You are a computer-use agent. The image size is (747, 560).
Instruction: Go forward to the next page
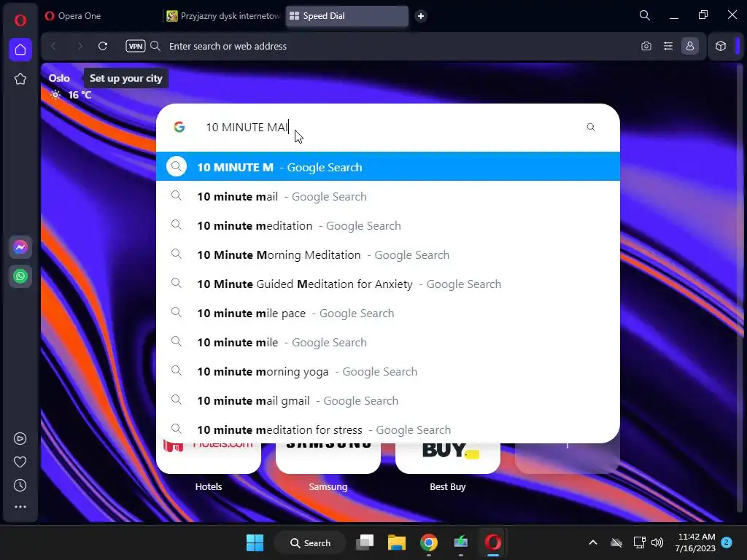click(80, 46)
